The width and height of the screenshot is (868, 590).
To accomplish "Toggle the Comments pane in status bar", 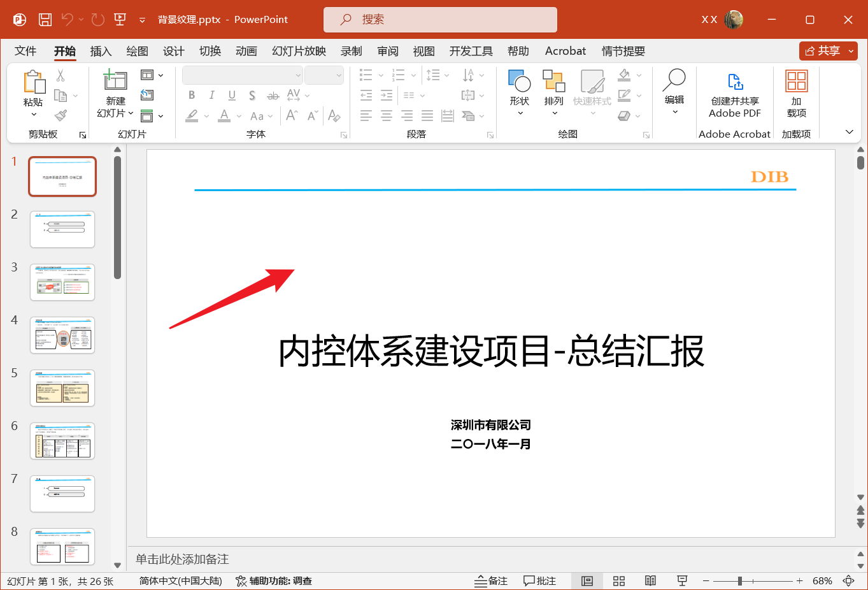I will point(539,581).
